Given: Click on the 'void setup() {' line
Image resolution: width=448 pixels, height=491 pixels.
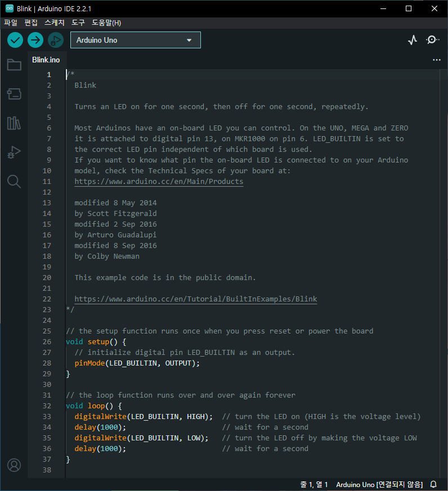Looking at the screenshot, I should click(96, 342).
